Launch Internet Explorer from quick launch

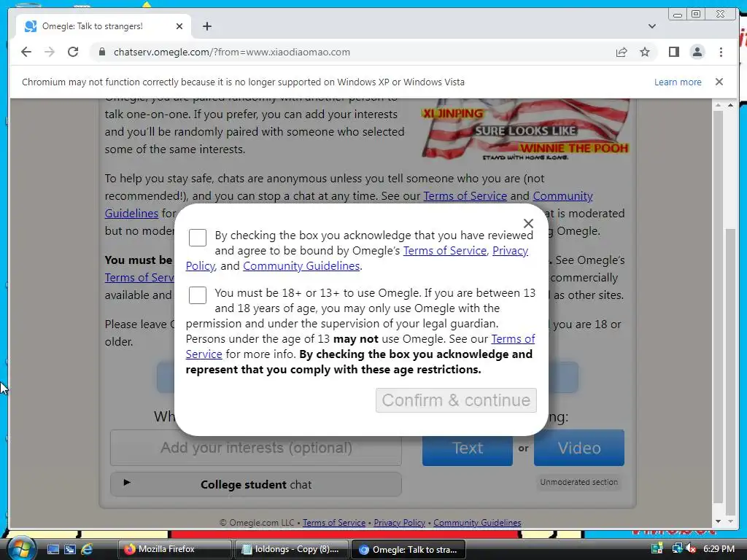point(88,549)
